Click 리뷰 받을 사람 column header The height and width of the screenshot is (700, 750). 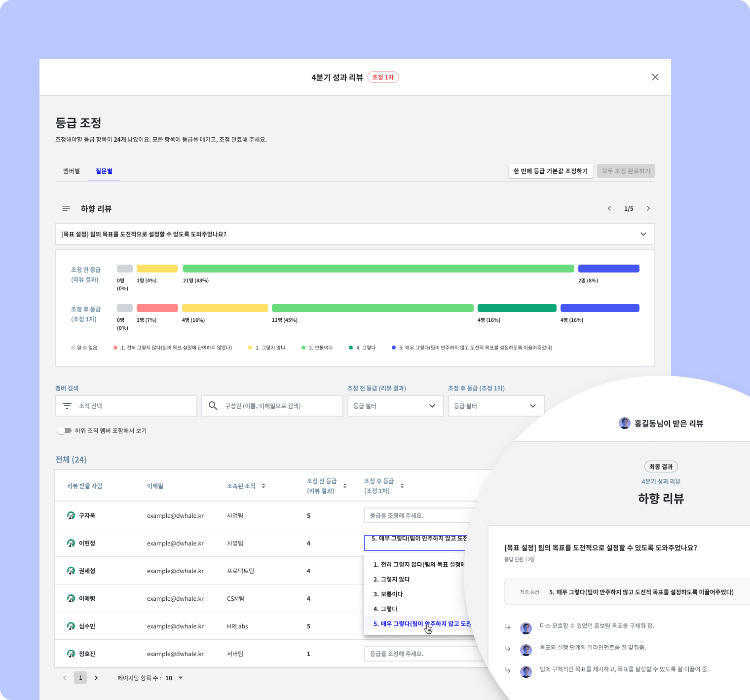[x=84, y=486]
